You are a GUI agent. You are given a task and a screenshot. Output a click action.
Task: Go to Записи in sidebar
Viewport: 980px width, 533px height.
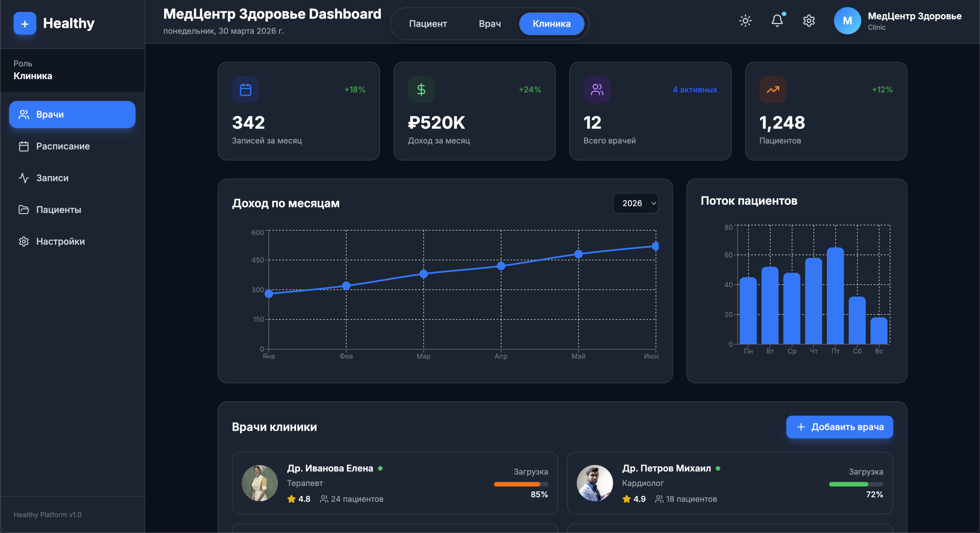52,178
